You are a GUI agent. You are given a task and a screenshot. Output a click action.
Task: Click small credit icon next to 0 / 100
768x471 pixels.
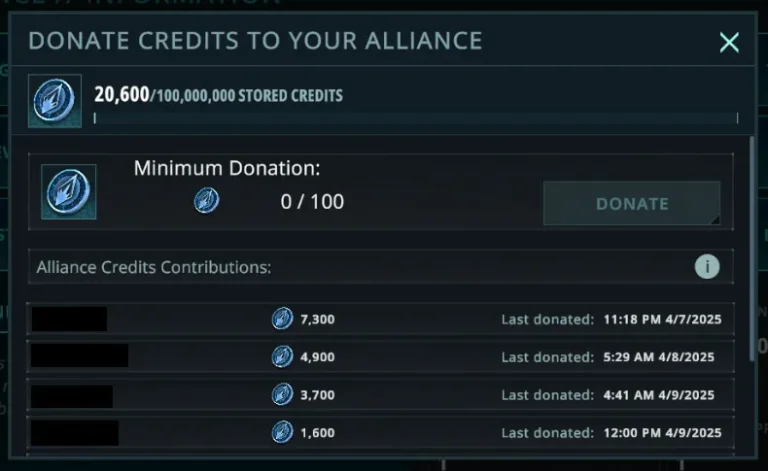[x=207, y=202]
